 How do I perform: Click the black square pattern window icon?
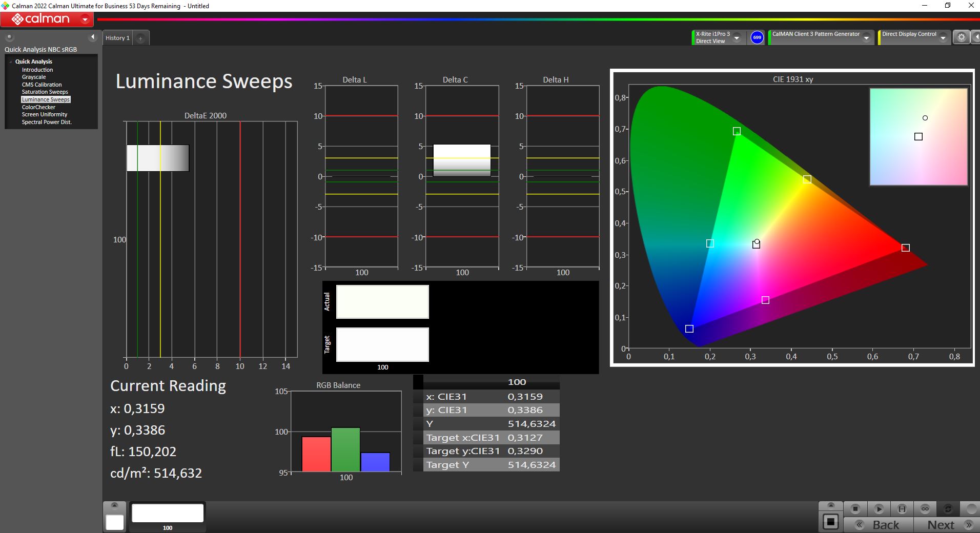point(830,522)
